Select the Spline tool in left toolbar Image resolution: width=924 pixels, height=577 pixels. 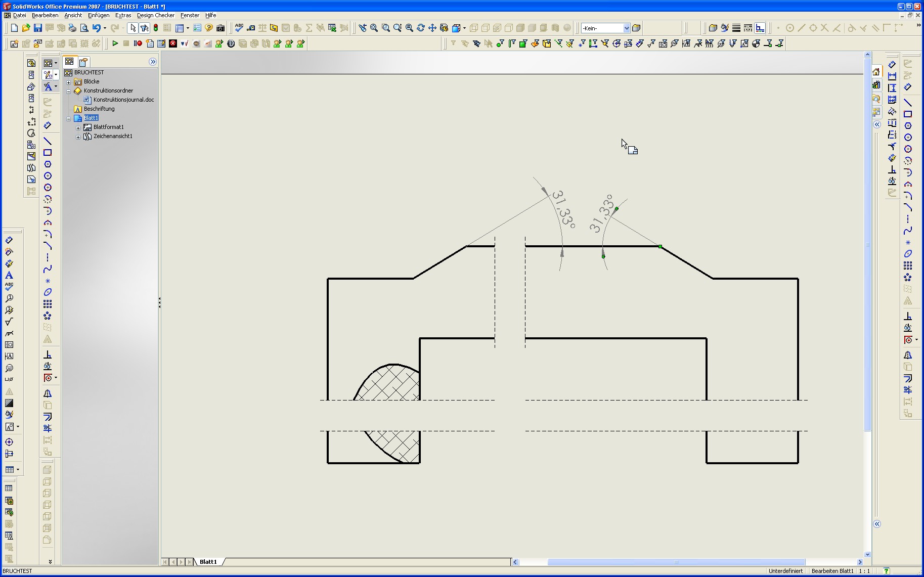(x=48, y=269)
